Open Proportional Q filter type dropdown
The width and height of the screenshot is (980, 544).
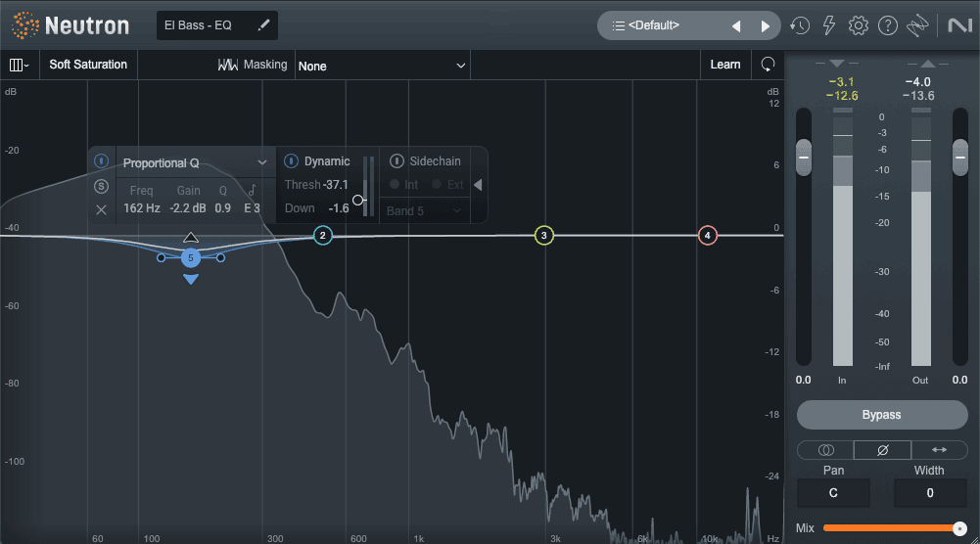tap(195, 163)
